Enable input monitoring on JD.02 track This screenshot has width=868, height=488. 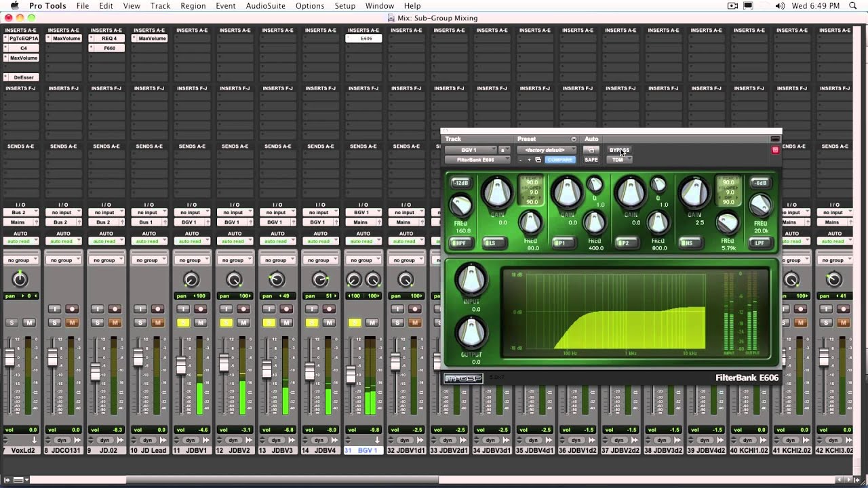97,309
